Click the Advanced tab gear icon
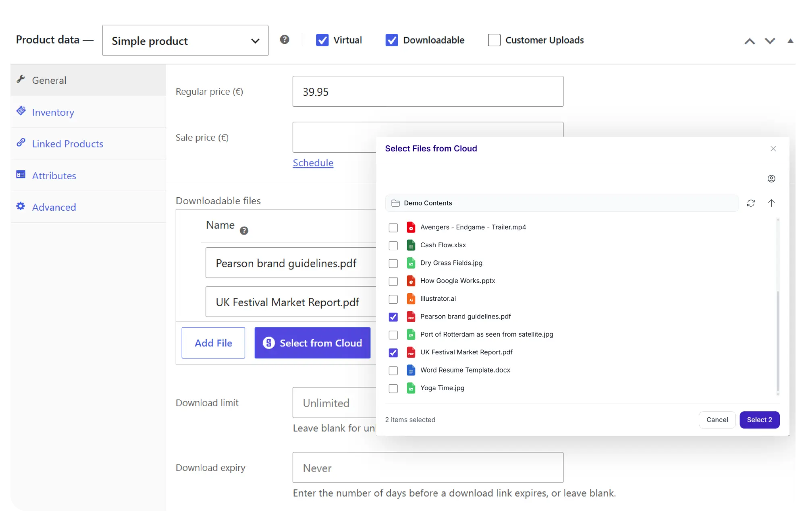The width and height of the screenshot is (806, 532). pos(21,206)
